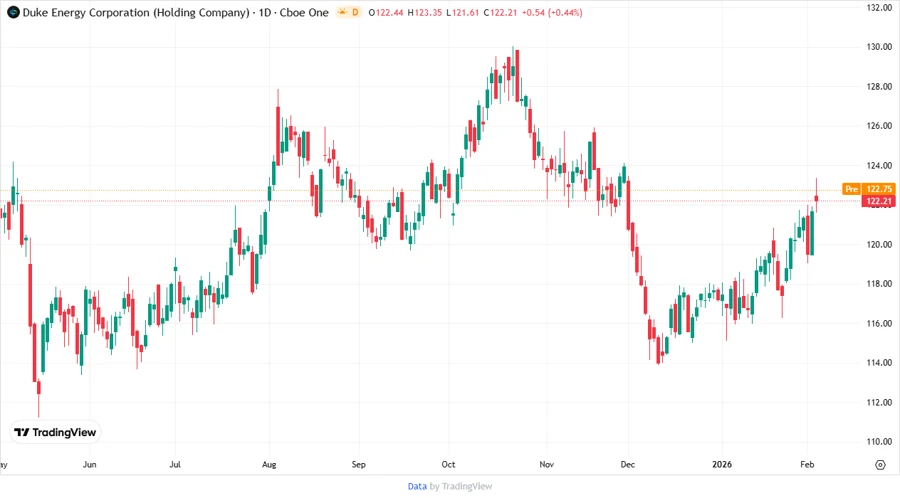Click 128.00 on the price axis
The height and width of the screenshot is (498, 900).
pyautogui.click(x=879, y=87)
